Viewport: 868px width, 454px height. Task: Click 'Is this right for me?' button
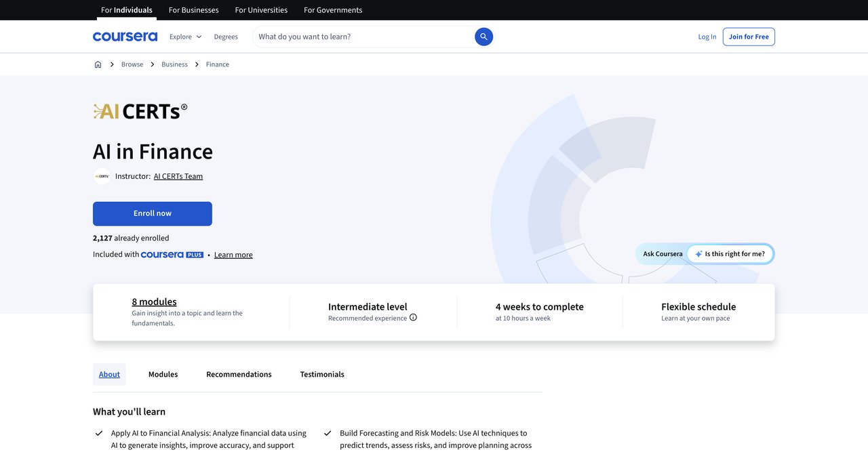point(730,254)
